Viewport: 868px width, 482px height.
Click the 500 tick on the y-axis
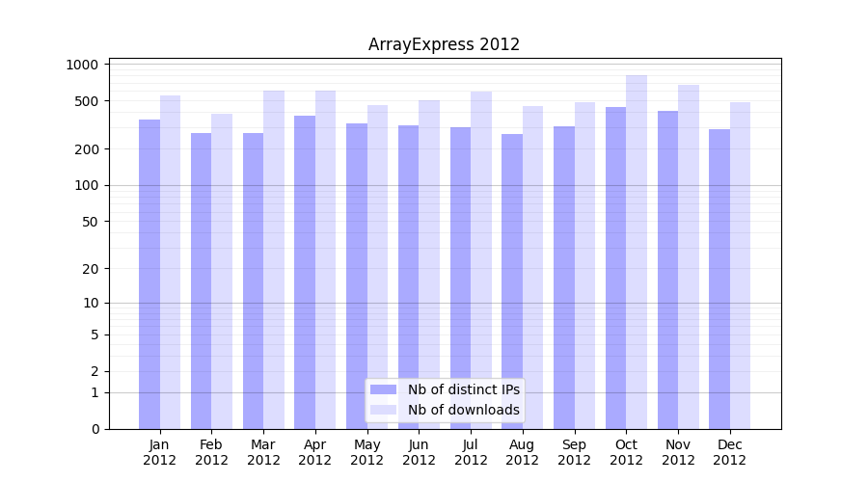pos(87,101)
